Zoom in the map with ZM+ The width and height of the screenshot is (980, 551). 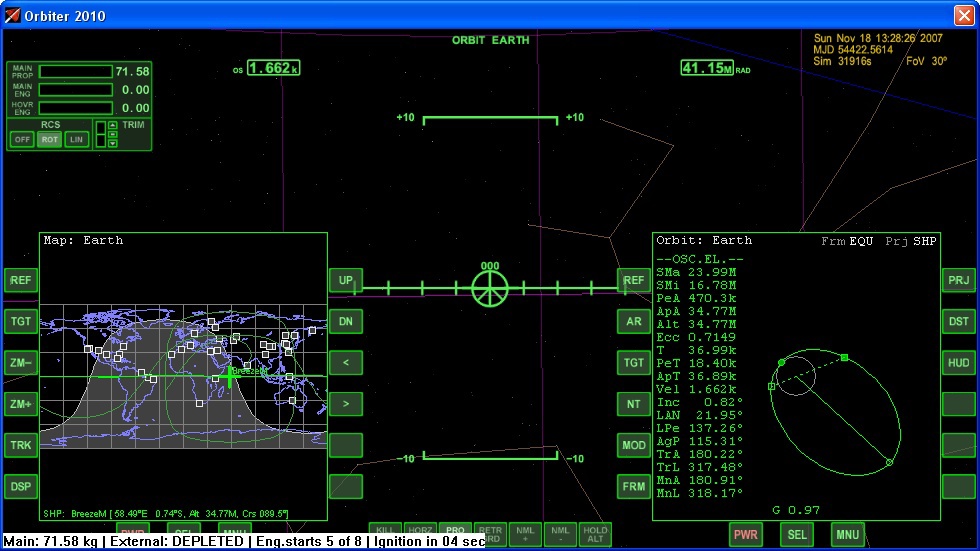point(21,404)
